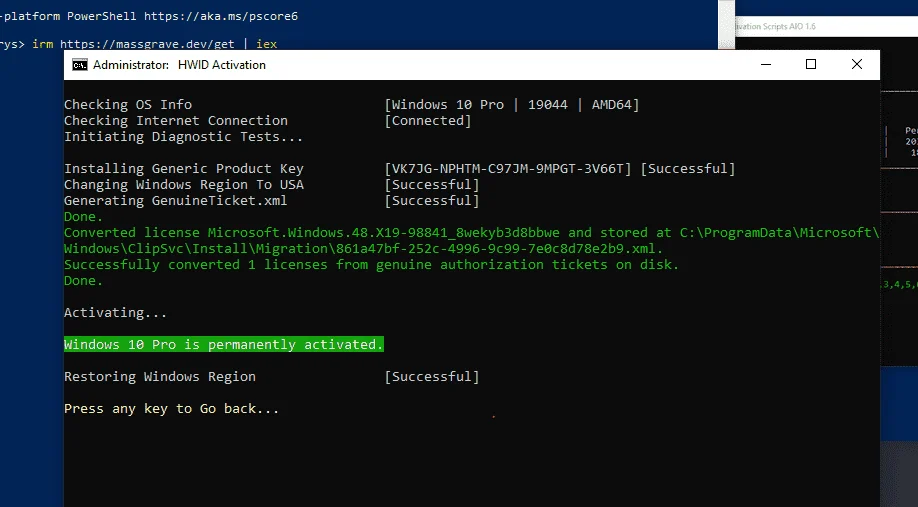Close the HWID Activation window
Image resolution: width=918 pixels, height=507 pixels.
[x=857, y=64]
